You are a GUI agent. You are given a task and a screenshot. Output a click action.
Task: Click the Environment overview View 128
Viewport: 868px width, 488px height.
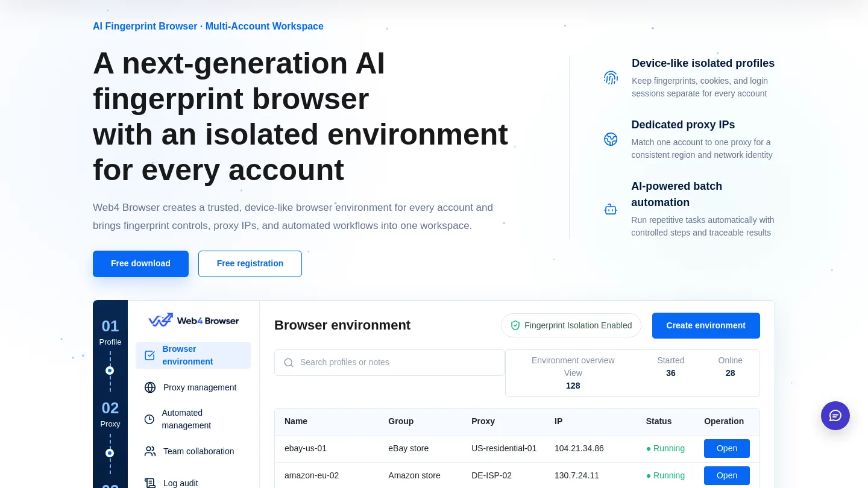tap(573, 374)
